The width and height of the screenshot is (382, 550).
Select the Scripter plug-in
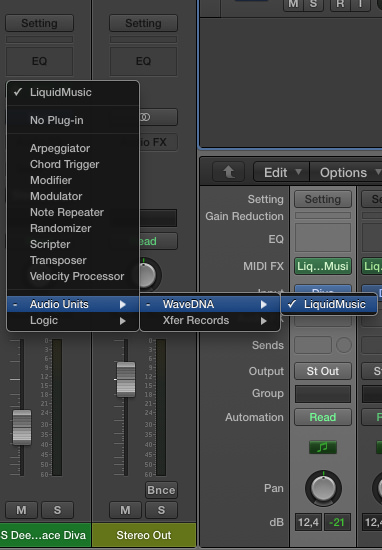[x=73, y=244]
